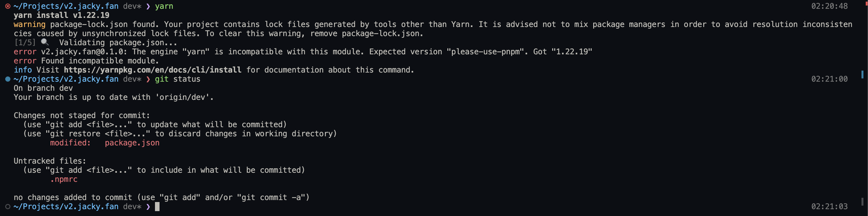Click the hollow circle decoration at current prompt
This screenshot has height=216, width=868.
point(8,207)
